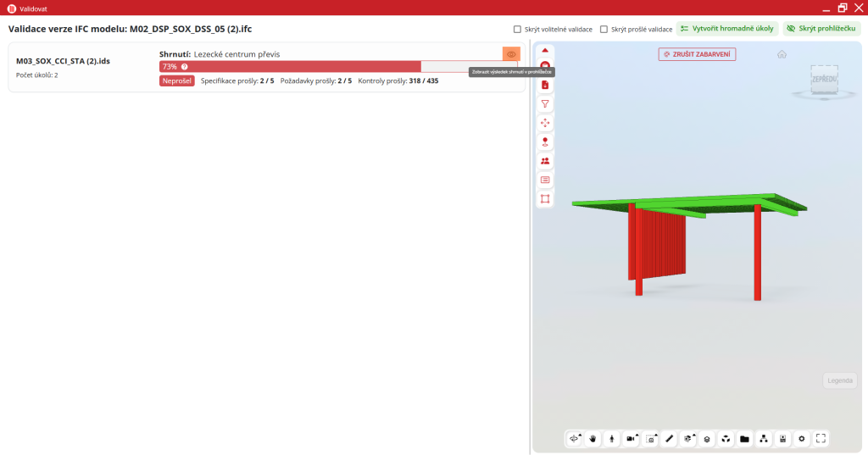The width and height of the screenshot is (868, 466).
Task: Toggle the eye icon showing summary in viewer
Action: (x=511, y=54)
